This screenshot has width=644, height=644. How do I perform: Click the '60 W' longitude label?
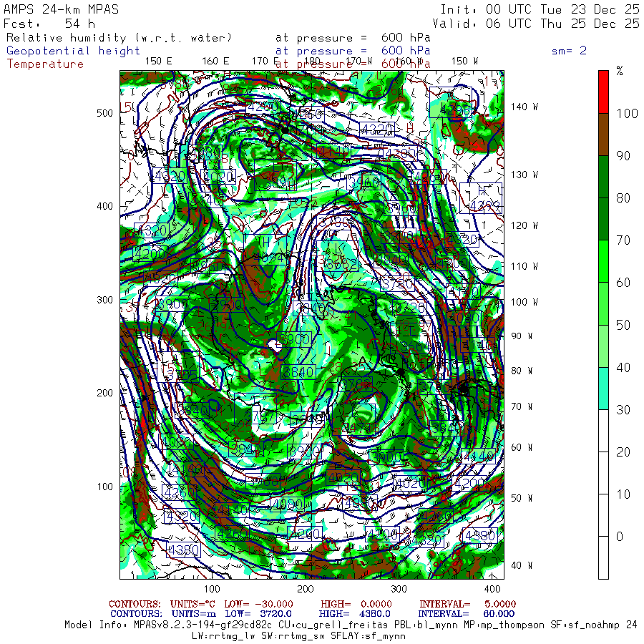(522, 447)
